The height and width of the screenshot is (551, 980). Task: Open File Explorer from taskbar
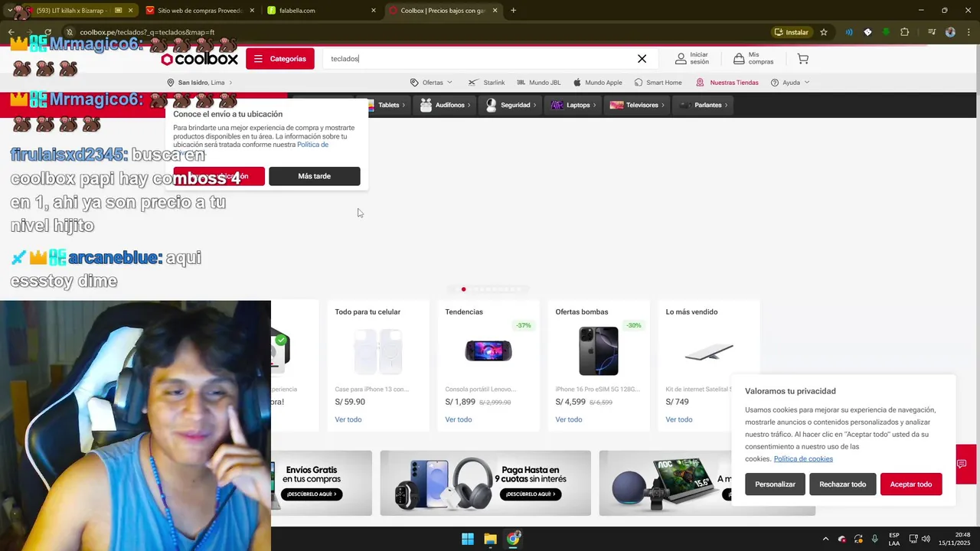pyautogui.click(x=490, y=539)
